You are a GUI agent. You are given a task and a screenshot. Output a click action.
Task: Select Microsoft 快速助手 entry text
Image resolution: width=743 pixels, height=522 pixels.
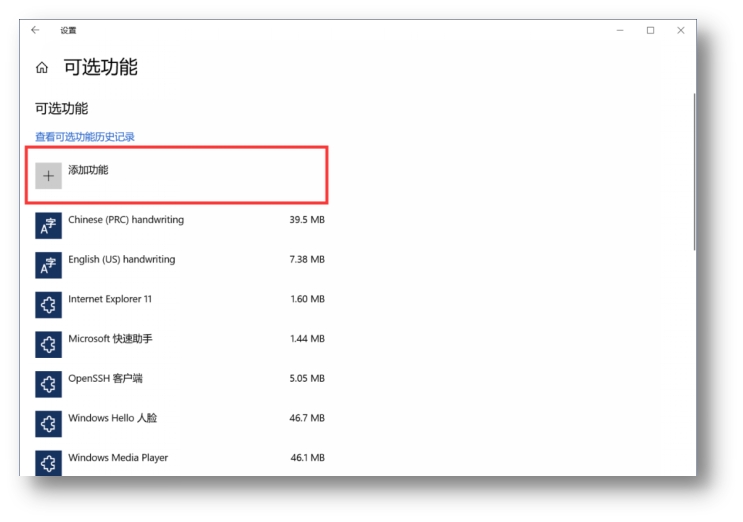pyautogui.click(x=110, y=339)
